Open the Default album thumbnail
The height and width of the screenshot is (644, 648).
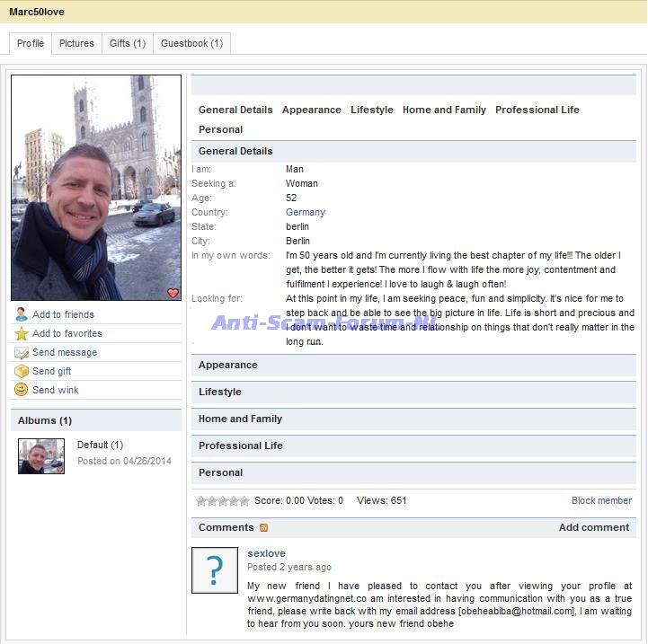pyautogui.click(x=41, y=456)
